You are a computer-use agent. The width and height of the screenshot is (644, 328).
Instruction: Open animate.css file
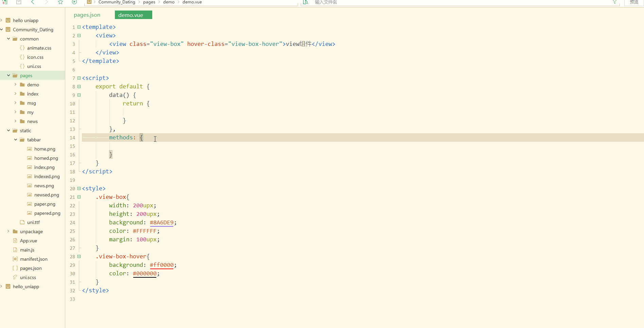39,48
